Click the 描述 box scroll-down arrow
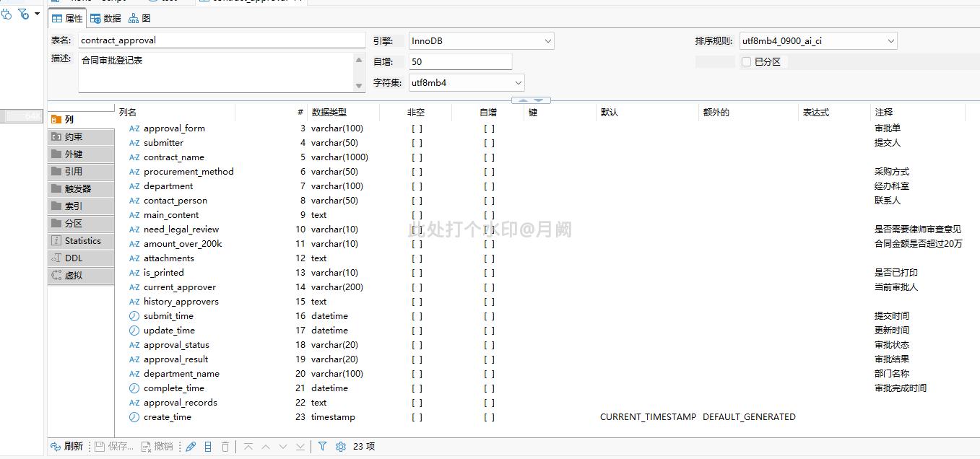 pyautogui.click(x=359, y=86)
